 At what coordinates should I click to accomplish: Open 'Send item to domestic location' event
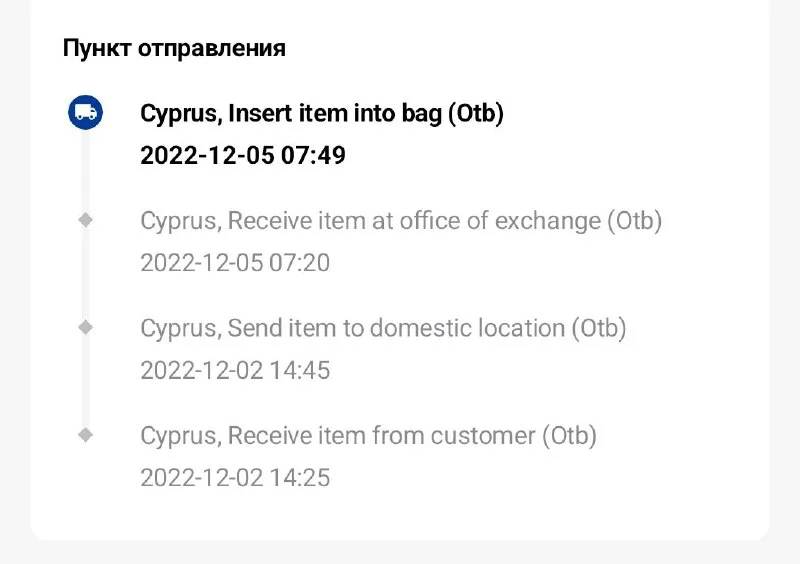point(382,328)
